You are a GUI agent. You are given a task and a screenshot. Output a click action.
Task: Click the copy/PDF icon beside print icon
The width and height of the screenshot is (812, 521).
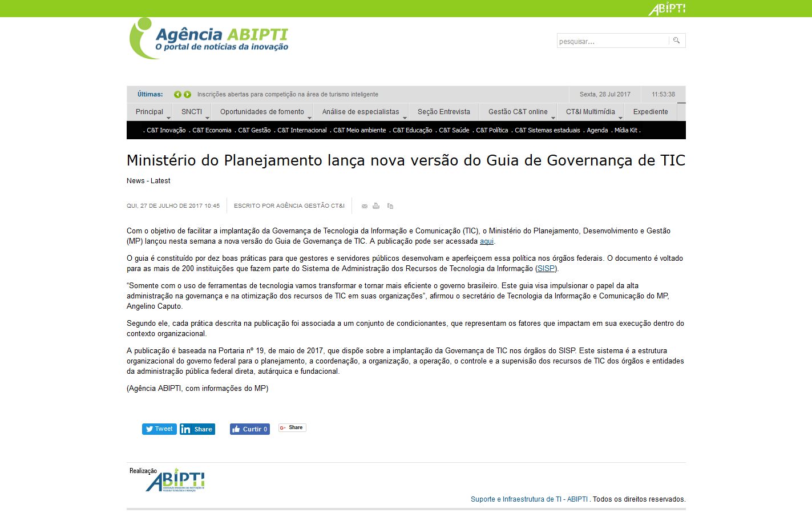[390, 206]
